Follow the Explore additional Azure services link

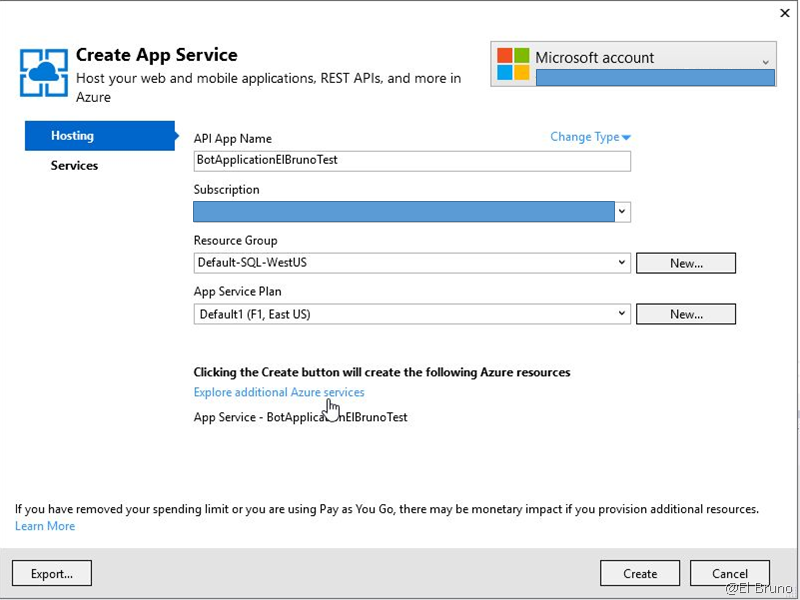coord(279,393)
